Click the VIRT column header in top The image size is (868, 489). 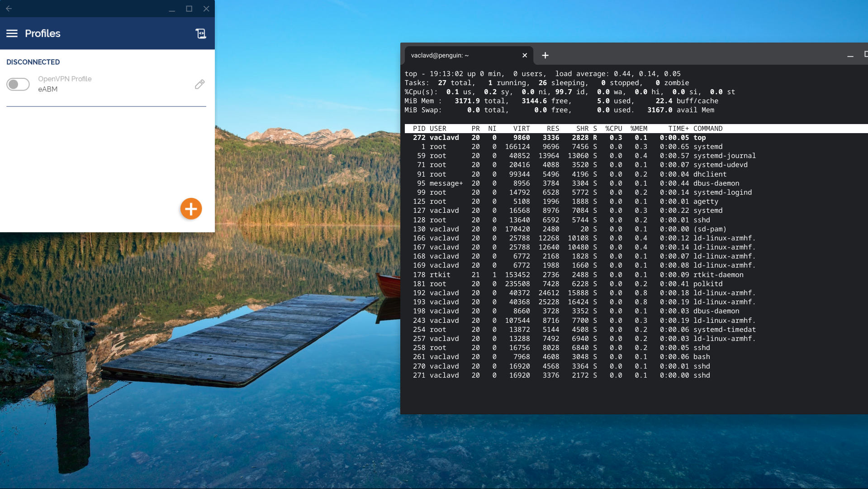(x=522, y=129)
